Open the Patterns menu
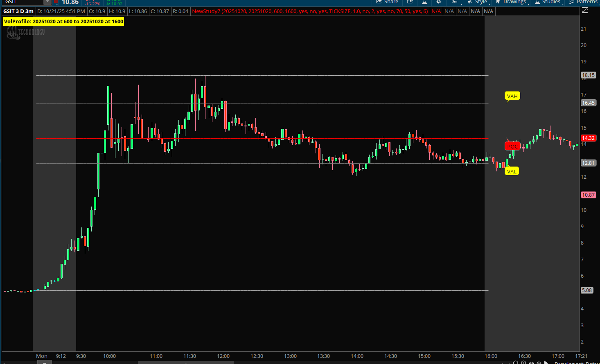600x364 pixels. tap(583, 2)
